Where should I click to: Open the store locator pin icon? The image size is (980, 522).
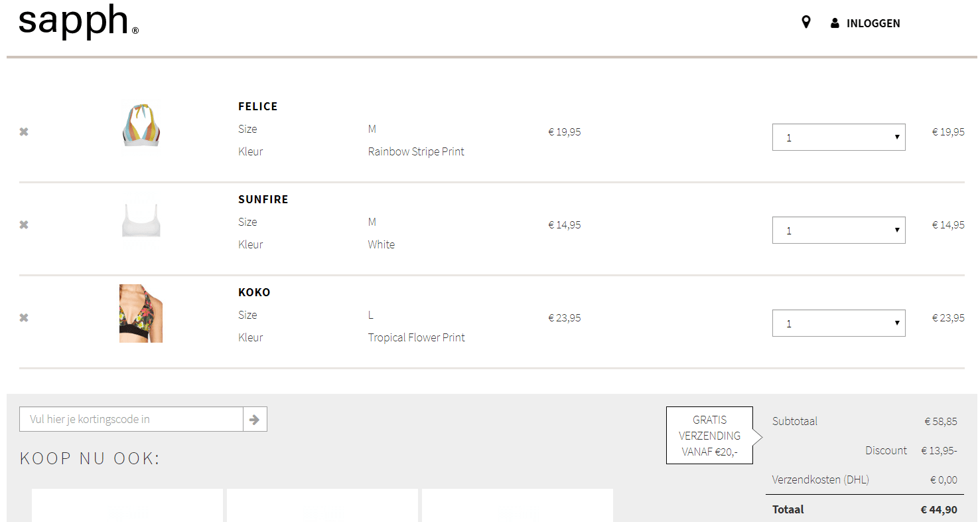806,23
